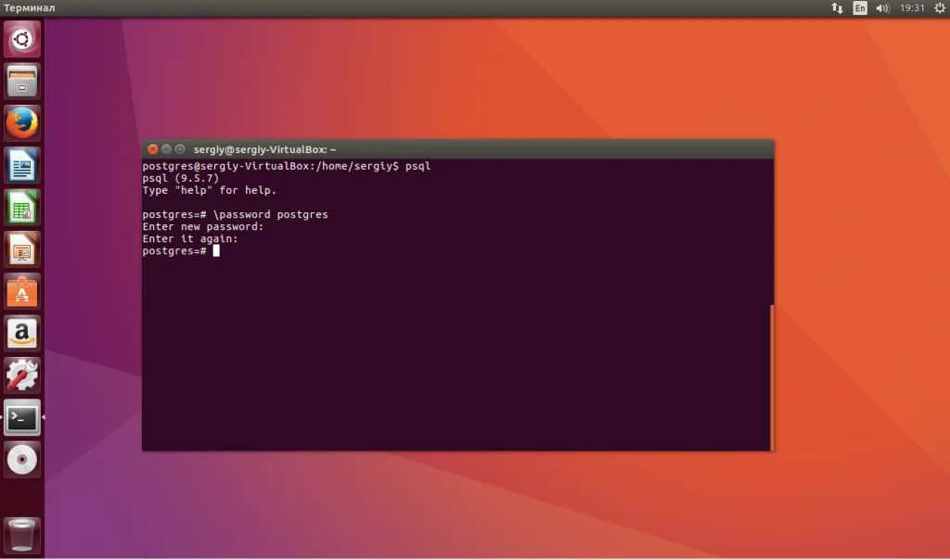
Task: Click the '\password postgres' command text
Action: pyautogui.click(x=270, y=214)
